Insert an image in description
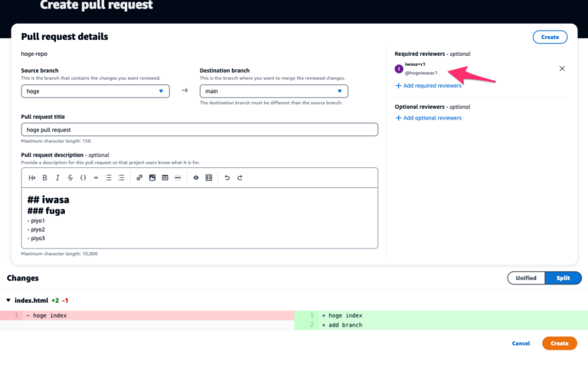 152,178
